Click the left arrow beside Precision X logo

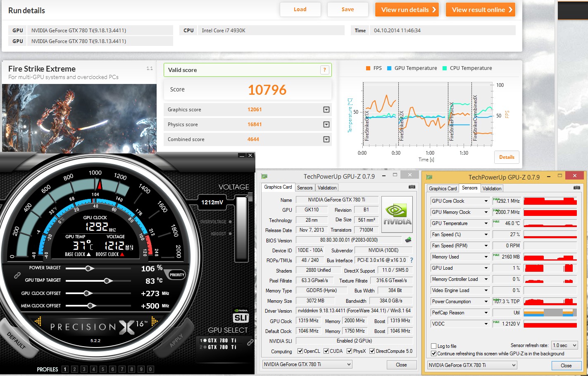click(38, 321)
